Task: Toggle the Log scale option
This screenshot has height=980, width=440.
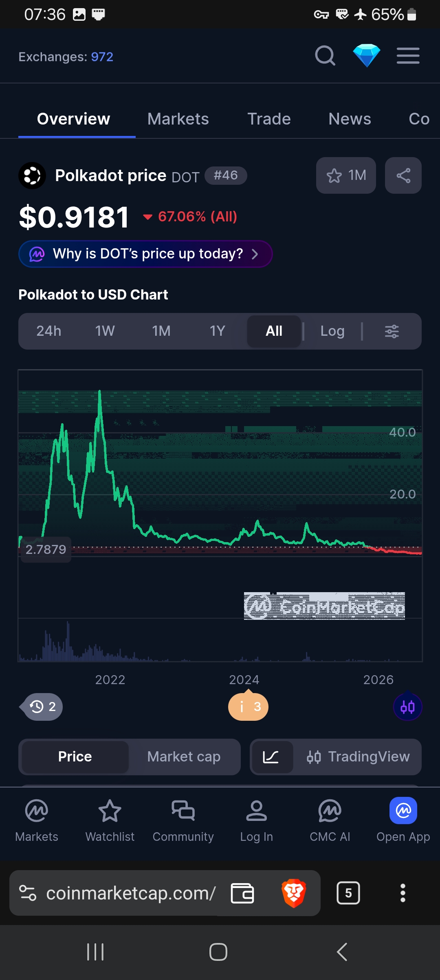Action: [x=332, y=331]
